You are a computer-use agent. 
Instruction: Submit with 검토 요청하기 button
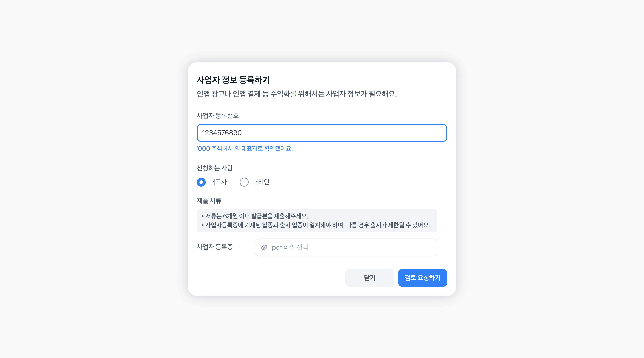point(422,278)
